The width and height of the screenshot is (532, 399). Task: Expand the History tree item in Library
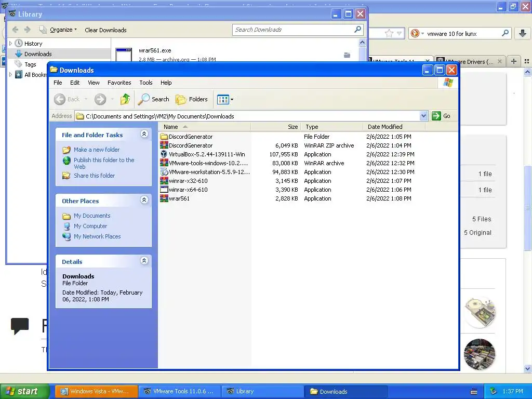click(x=10, y=44)
